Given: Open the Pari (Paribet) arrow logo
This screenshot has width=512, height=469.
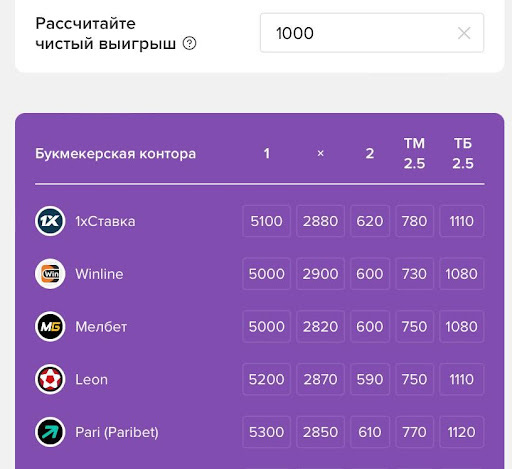Looking at the screenshot, I should point(50,432).
